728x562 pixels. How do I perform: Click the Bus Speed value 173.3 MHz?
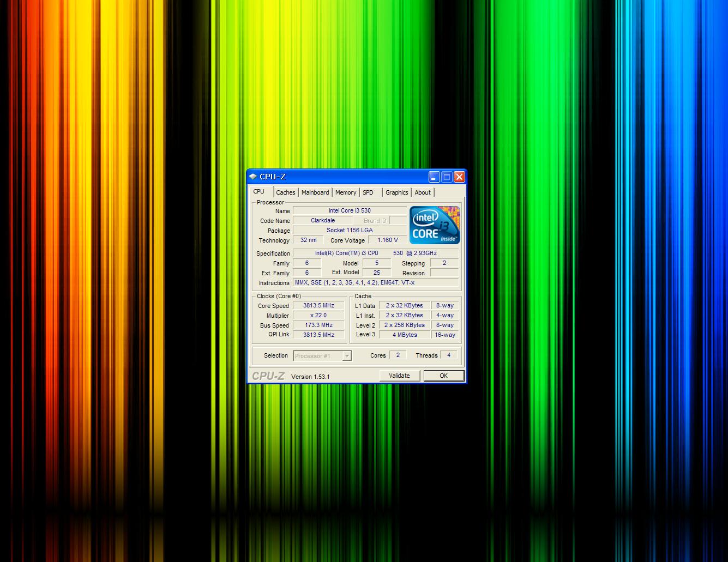318,325
